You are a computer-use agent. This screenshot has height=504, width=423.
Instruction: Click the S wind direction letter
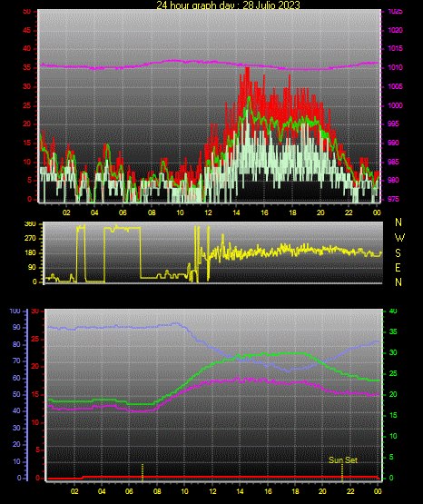398,253
